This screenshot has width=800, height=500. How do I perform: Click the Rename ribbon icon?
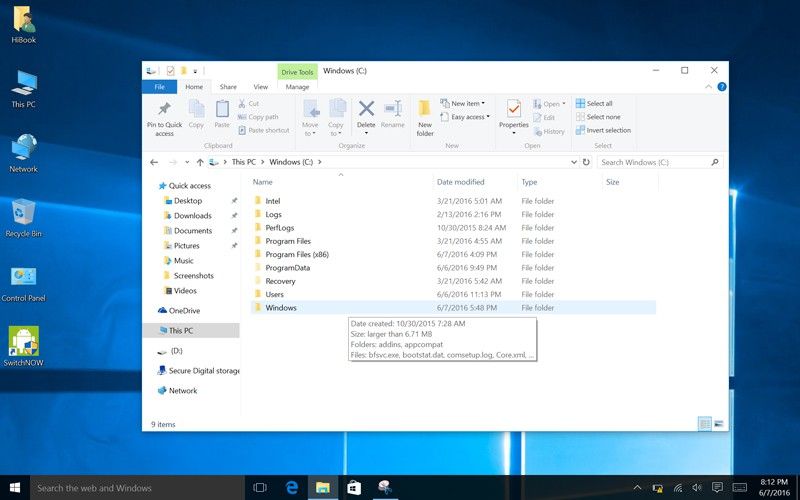[393, 108]
